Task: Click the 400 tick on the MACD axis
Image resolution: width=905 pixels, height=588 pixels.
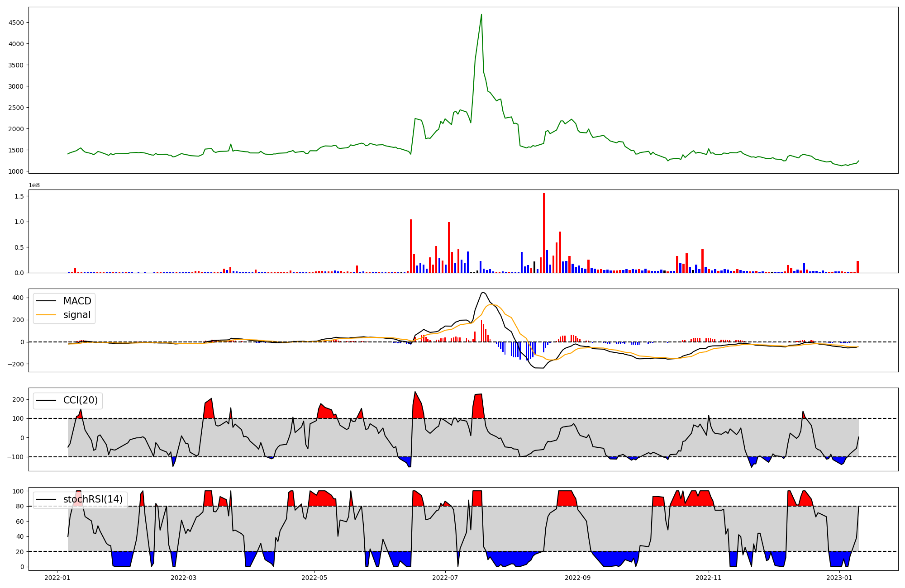Action: click(x=18, y=298)
